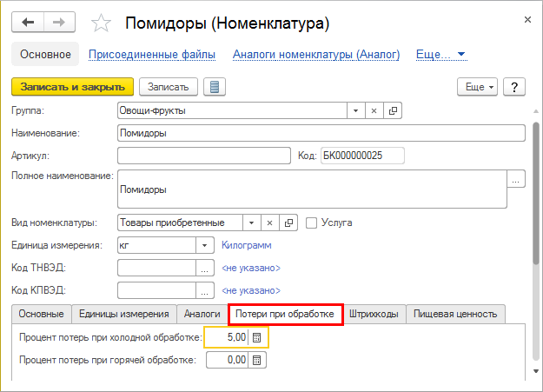Open calculator for hot processing loss percent
This screenshot has height=392, width=543.
pyautogui.click(x=257, y=359)
